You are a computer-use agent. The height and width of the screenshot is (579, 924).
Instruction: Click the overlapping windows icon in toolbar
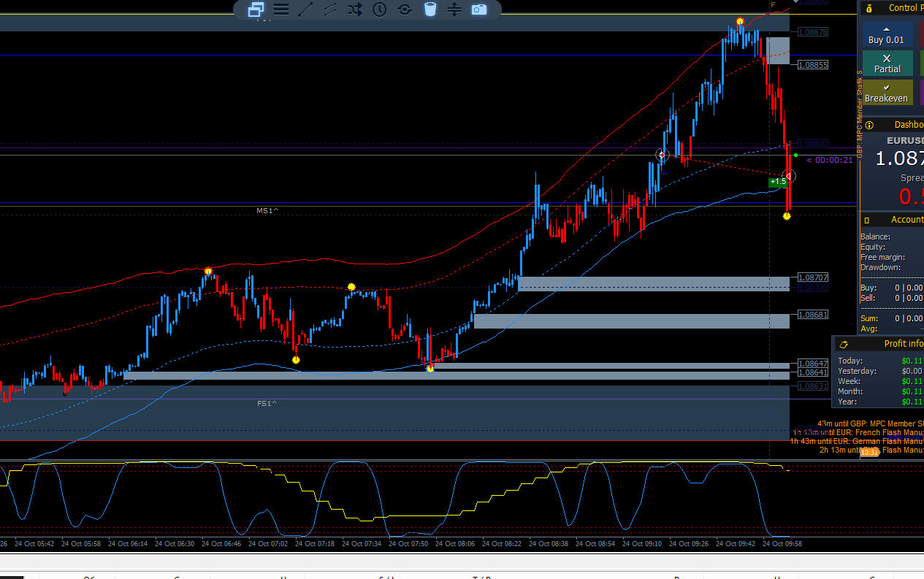point(256,9)
